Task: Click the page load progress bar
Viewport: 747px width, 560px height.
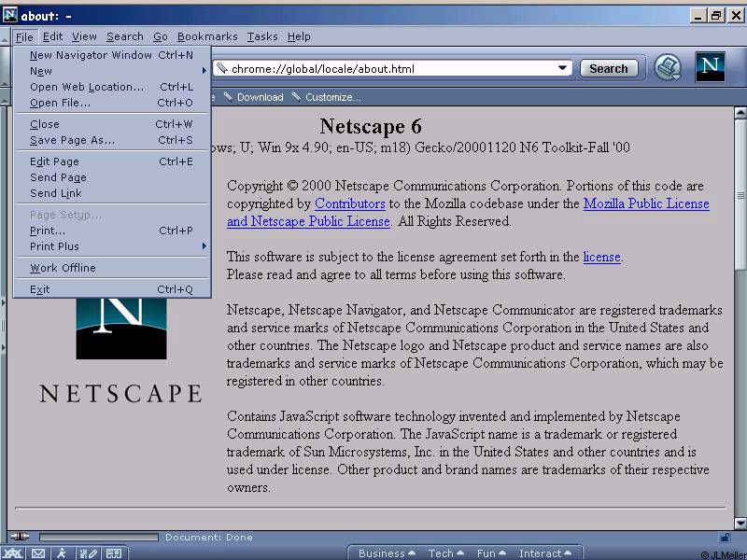Action: pos(99,538)
